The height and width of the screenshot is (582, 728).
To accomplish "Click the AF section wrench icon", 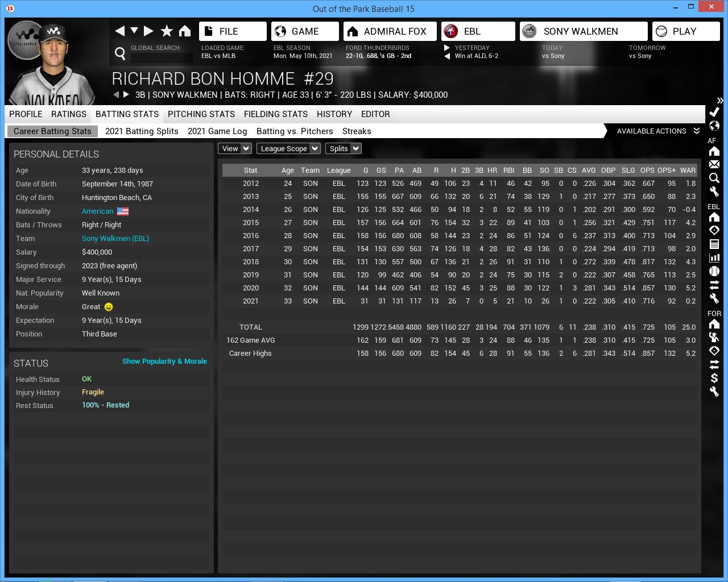I will pyautogui.click(x=714, y=192).
